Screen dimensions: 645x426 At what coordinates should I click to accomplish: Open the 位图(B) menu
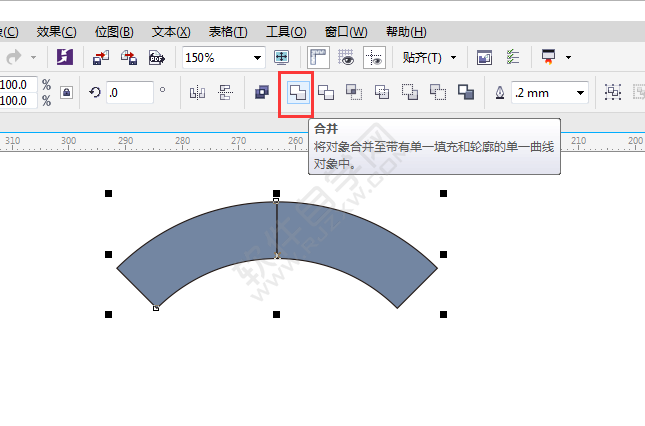pyautogui.click(x=113, y=32)
